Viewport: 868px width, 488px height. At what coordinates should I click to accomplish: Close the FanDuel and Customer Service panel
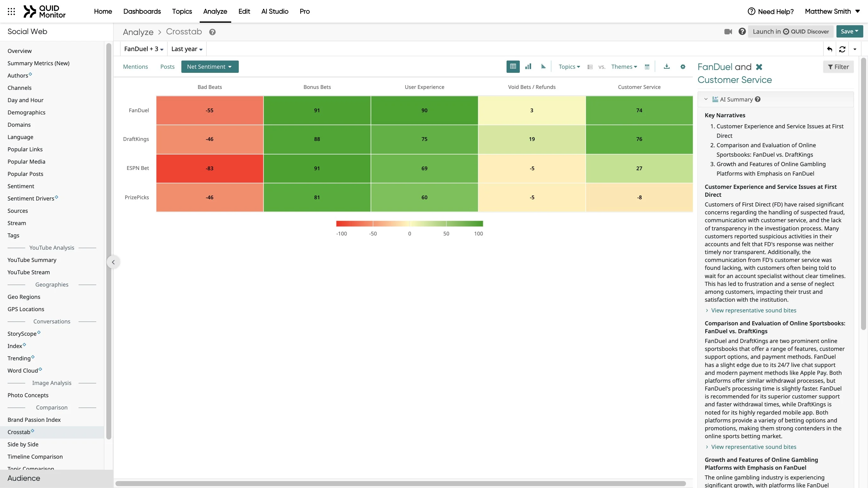coord(759,67)
